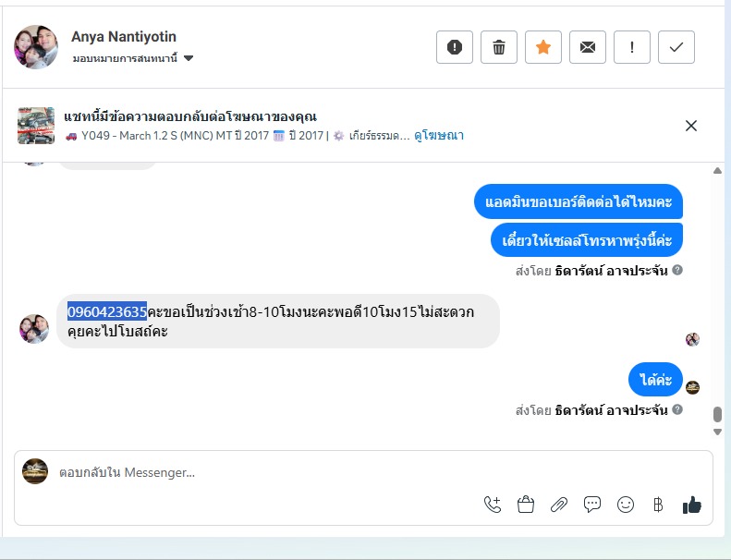Close the ad reply banner
731x560 pixels.
pyautogui.click(x=691, y=126)
